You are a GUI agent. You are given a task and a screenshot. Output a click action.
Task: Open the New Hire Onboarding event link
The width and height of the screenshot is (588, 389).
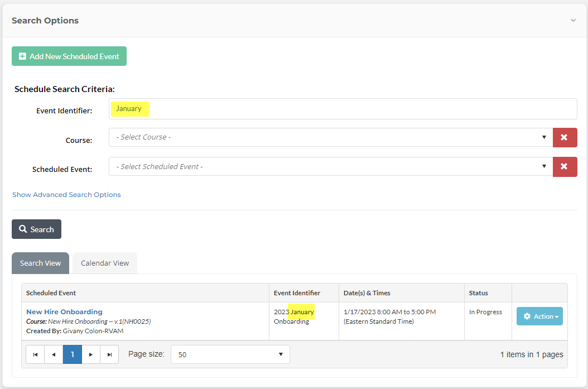coord(64,312)
